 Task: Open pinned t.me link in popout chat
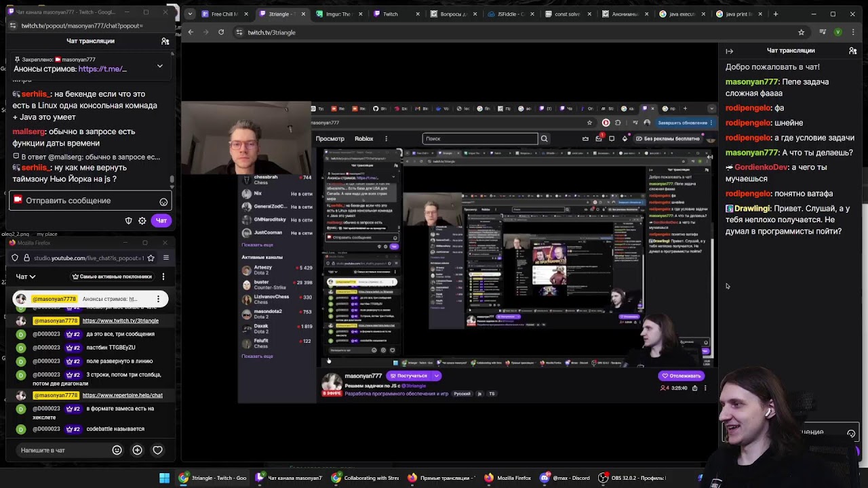coord(102,68)
